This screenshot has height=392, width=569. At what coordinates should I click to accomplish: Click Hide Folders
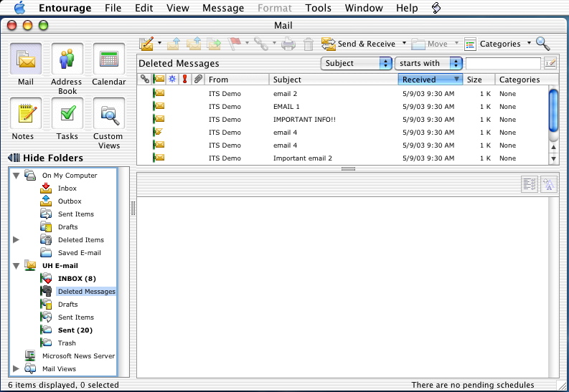[x=45, y=158]
